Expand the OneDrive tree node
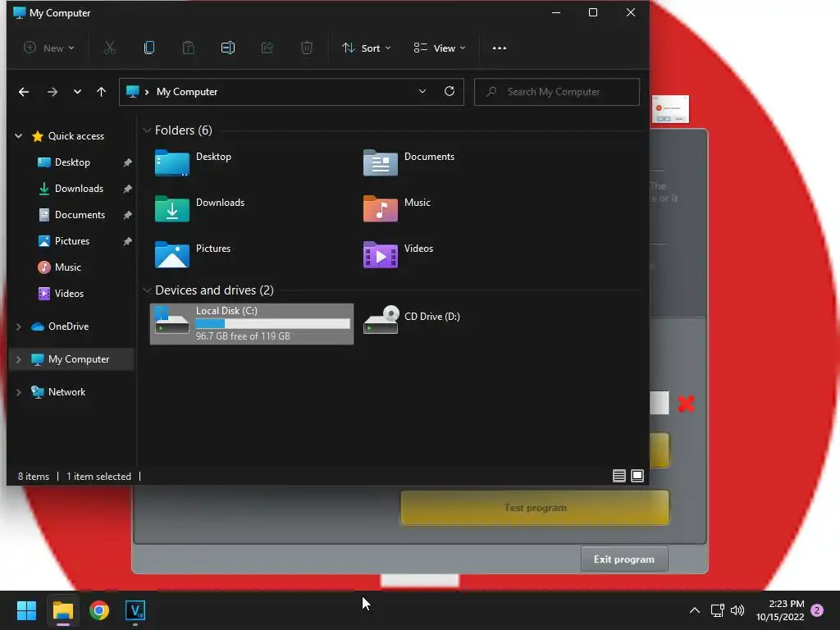This screenshot has width=840, height=630. coord(19,326)
